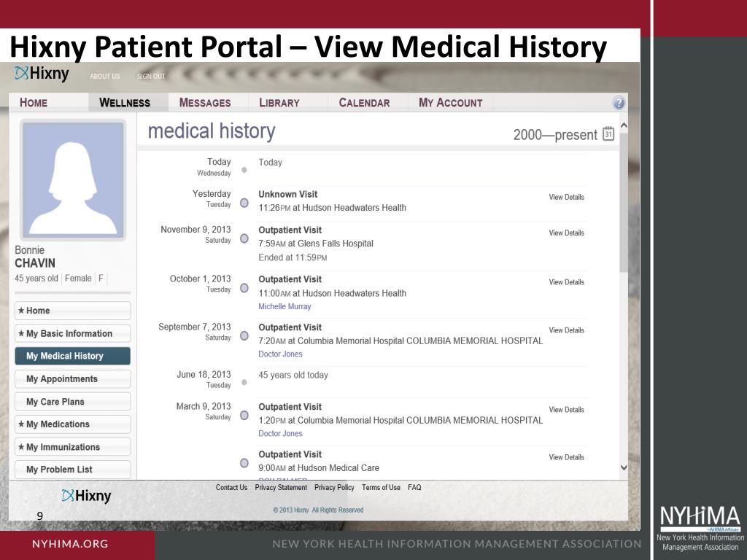Click "9:00AM at Hudson Medical Care" text
Viewport: 747px width, 560px height.
pos(319,468)
